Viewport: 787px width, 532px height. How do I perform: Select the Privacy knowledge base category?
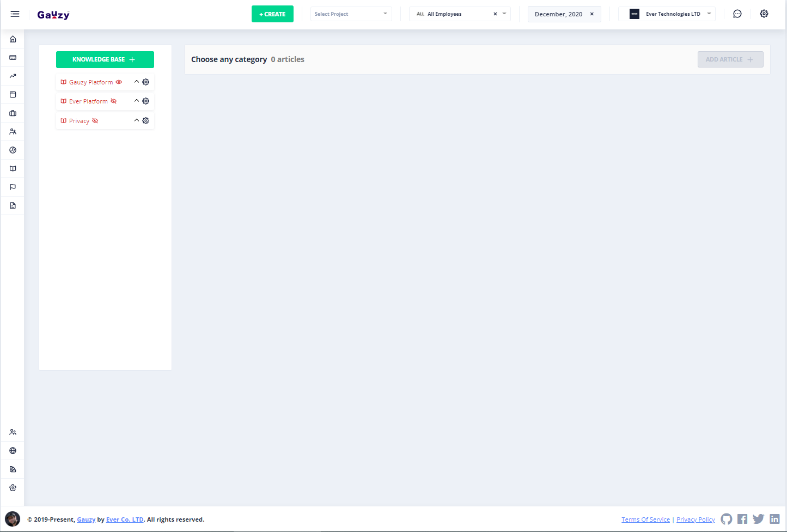[x=79, y=121]
